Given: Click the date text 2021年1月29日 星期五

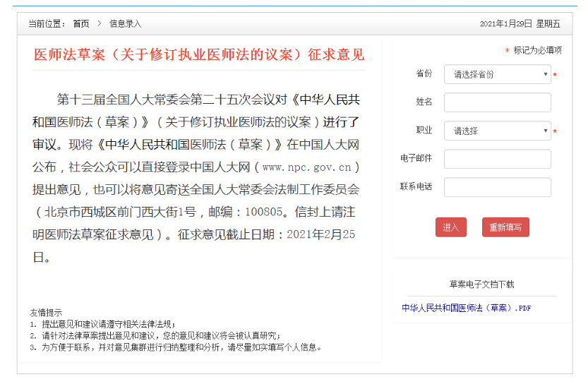Looking at the screenshot, I should pyautogui.click(x=520, y=24).
